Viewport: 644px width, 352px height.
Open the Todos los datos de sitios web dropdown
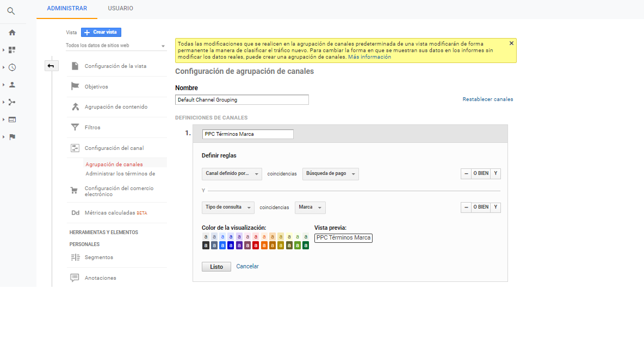[116, 46]
